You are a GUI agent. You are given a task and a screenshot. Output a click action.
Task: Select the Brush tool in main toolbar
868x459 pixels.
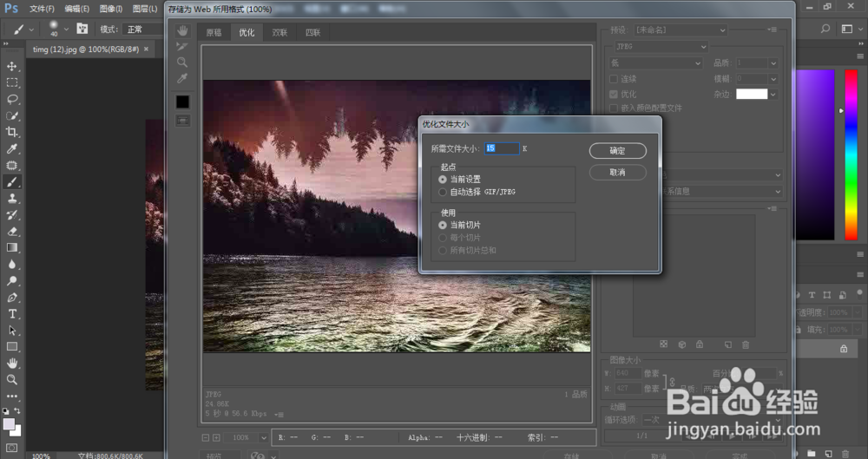point(11,181)
